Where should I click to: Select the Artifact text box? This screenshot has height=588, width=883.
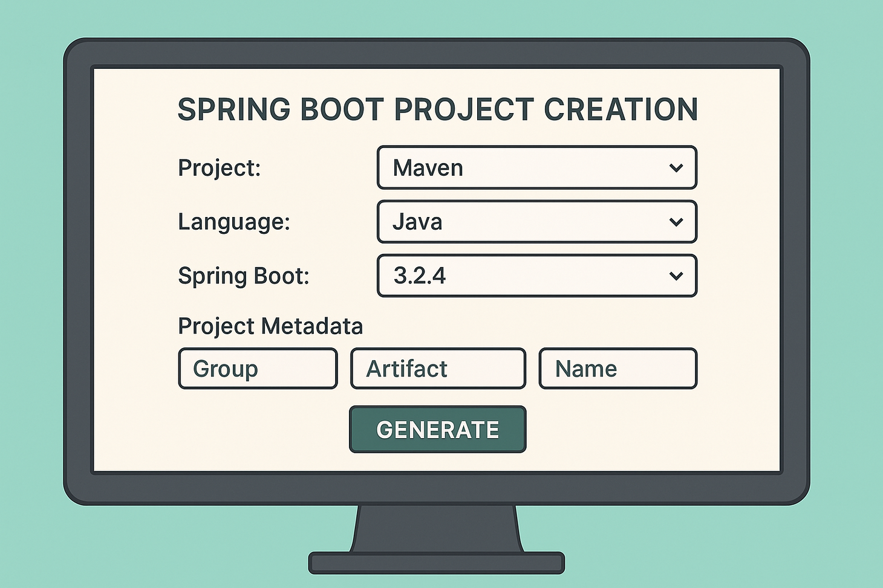click(437, 368)
